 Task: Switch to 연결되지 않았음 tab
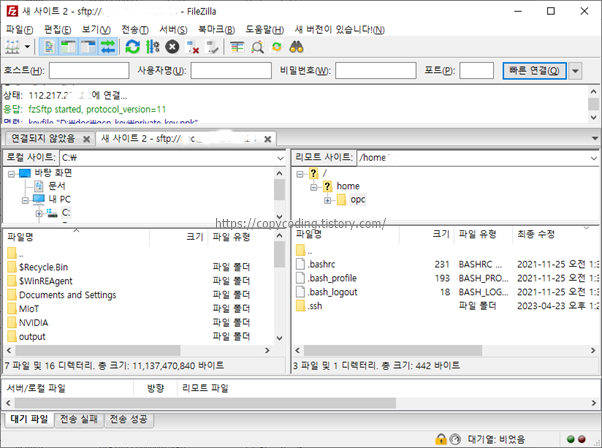(43, 138)
